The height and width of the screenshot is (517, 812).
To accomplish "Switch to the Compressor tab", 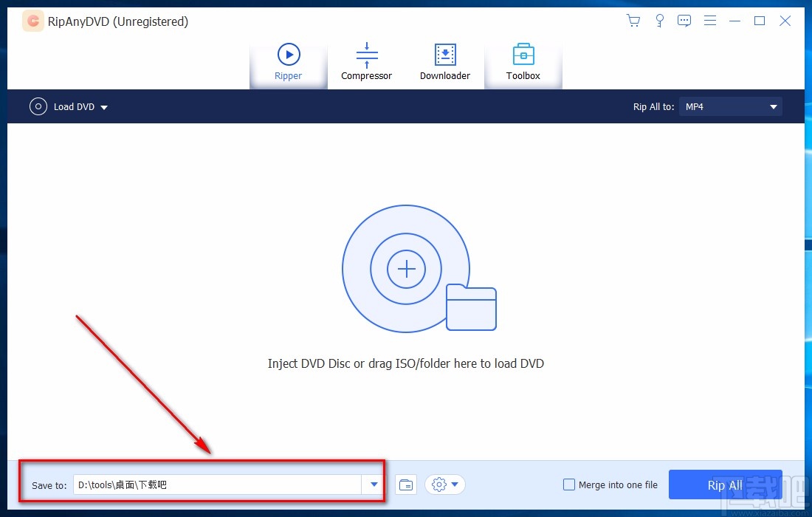I will coord(367,62).
